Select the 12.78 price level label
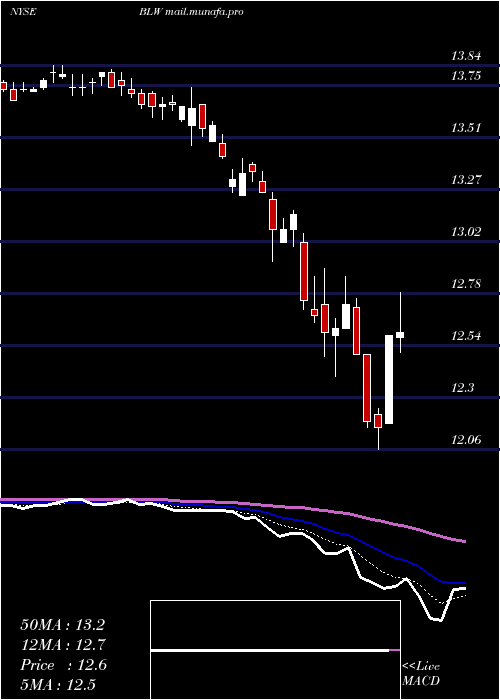Image resolution: width=500 pixels, height=700 pixels. [466, 284]
